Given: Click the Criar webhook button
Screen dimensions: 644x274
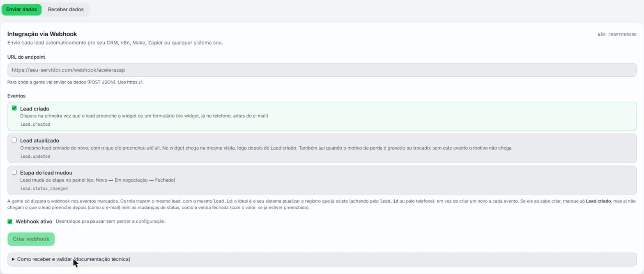Looking at the screenshot, I should [x=31, y=239].
